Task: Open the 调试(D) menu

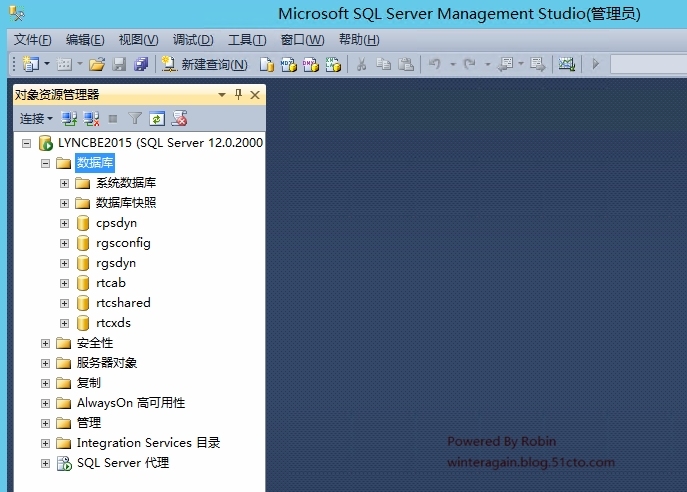Action: pyautogui.click(x=193, y=40)
